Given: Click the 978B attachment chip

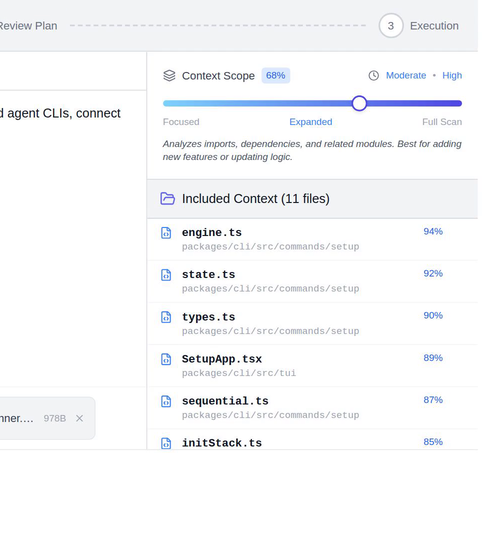Looking at the screenshot, I should pos(48,418).
